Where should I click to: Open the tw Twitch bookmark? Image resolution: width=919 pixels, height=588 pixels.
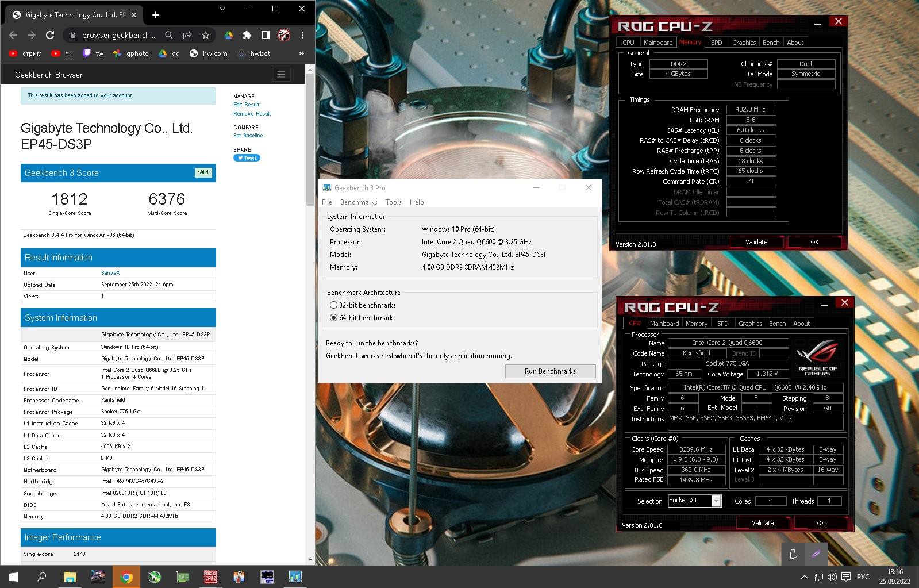(93, 53)
